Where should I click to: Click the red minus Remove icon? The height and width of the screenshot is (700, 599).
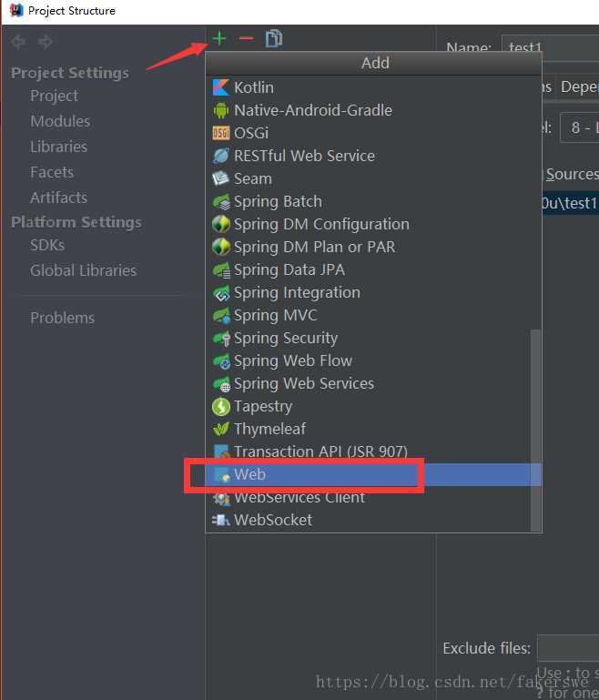(246, 38)
